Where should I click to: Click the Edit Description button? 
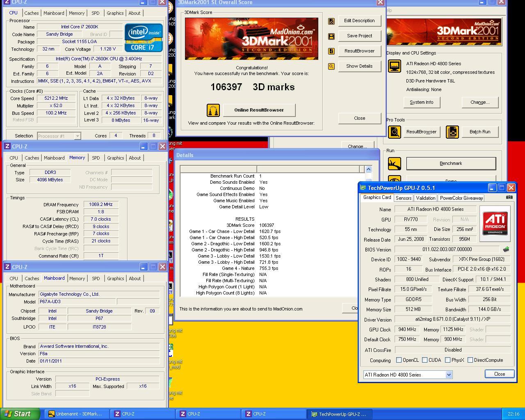click(x=359, y=21)
